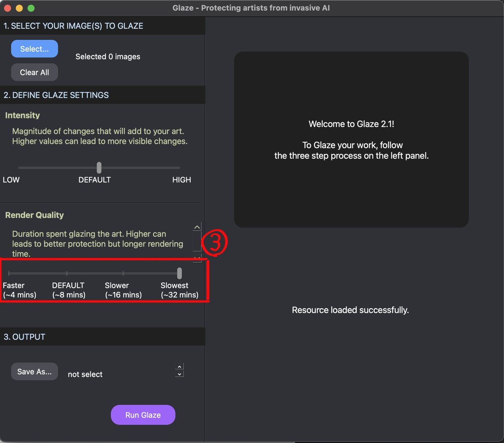Set Render Quality to Slower tick mark
Screen dimensions: 504x443
pos(123,273)
